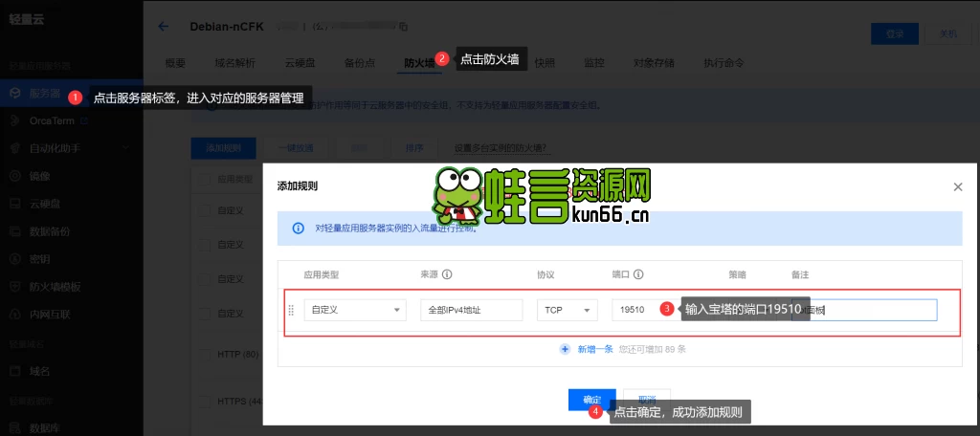Click the 域名 sidebar icon
980x436 pixels.
tap(15, 371)
